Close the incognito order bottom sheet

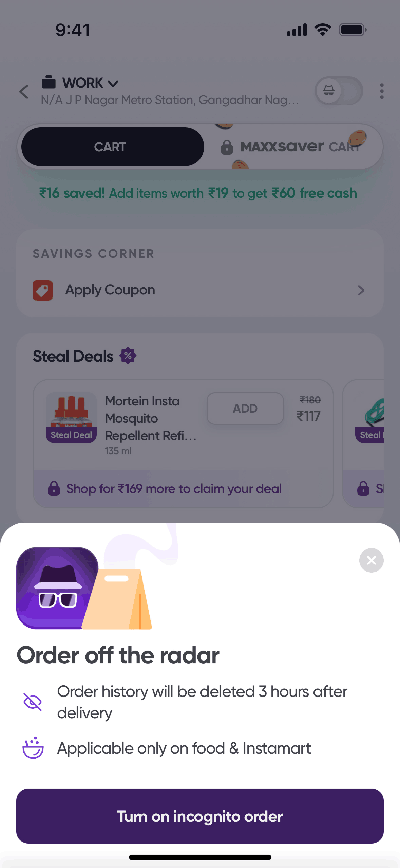click(371, 560)
